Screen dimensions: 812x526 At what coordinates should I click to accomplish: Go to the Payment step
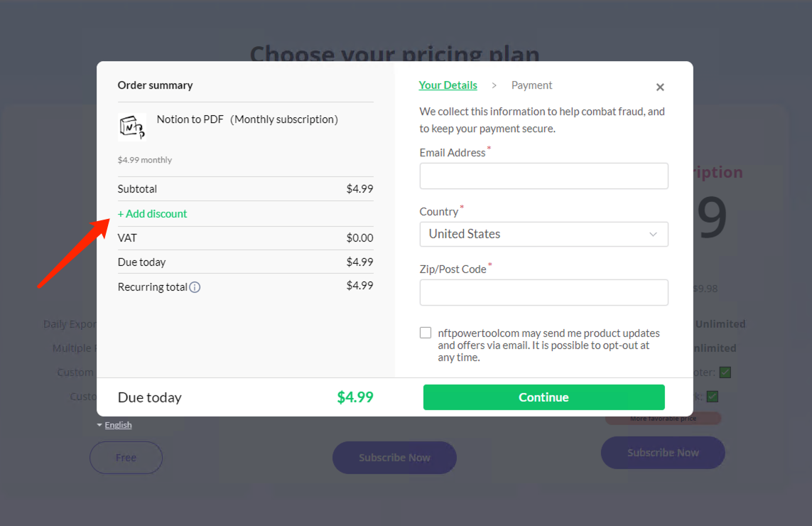click(x=531, y=85)
